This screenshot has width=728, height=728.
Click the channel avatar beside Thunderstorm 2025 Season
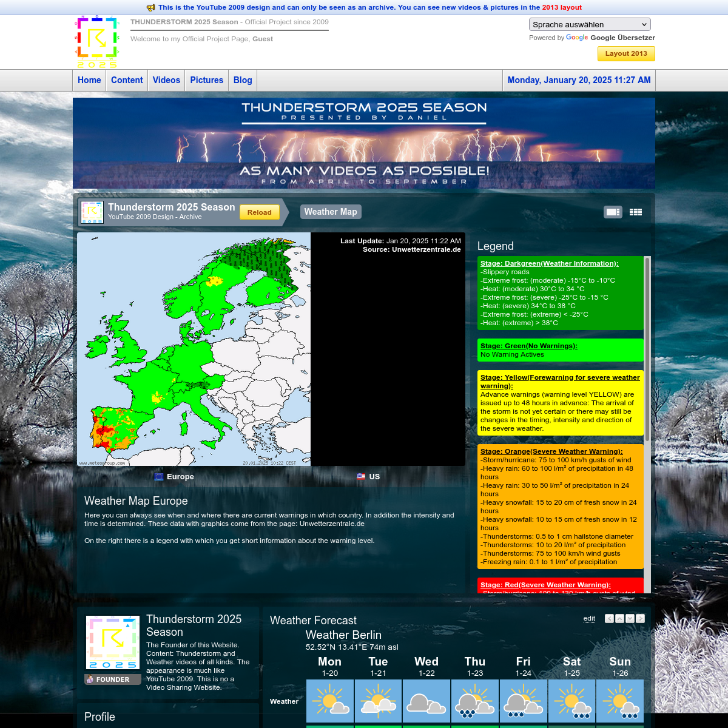pos(92,212)
